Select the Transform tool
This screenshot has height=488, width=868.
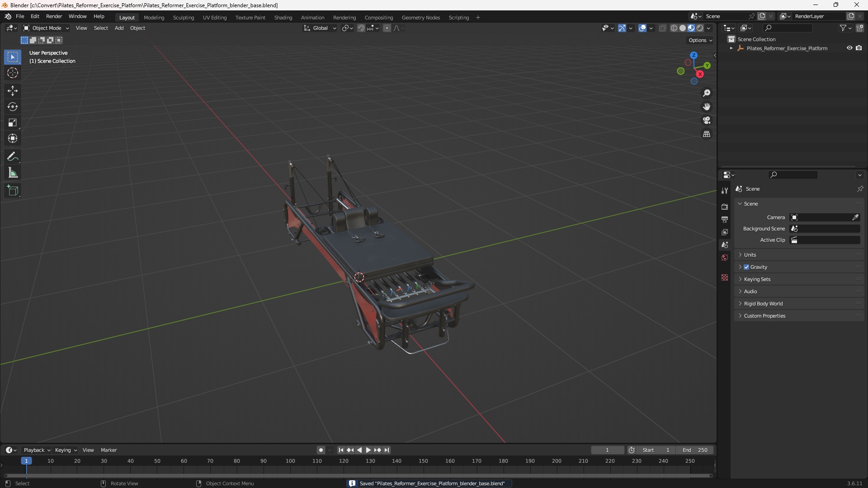point(13,138)
